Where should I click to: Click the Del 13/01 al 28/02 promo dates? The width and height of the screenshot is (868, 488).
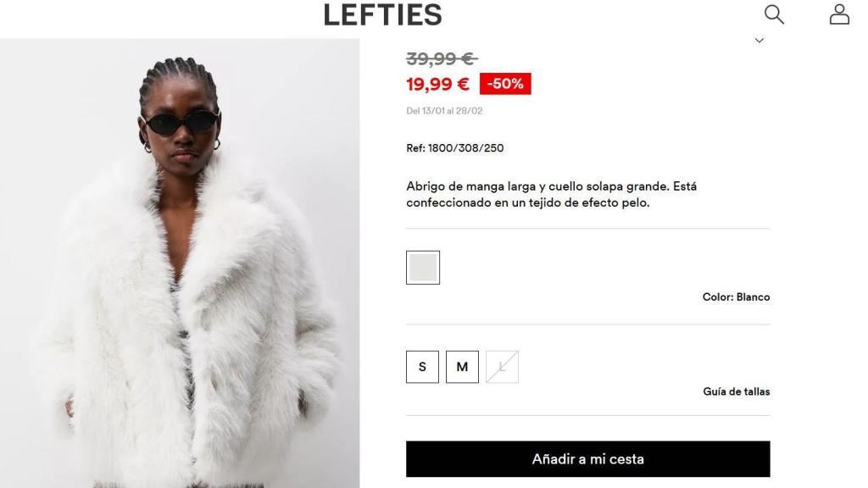444,111
